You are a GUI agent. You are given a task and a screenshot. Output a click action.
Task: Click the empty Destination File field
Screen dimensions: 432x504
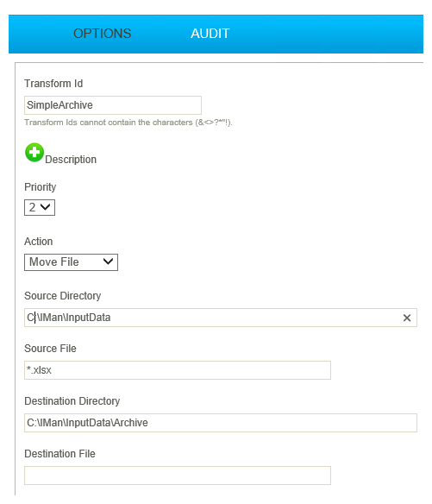click(x=178, y=476)
